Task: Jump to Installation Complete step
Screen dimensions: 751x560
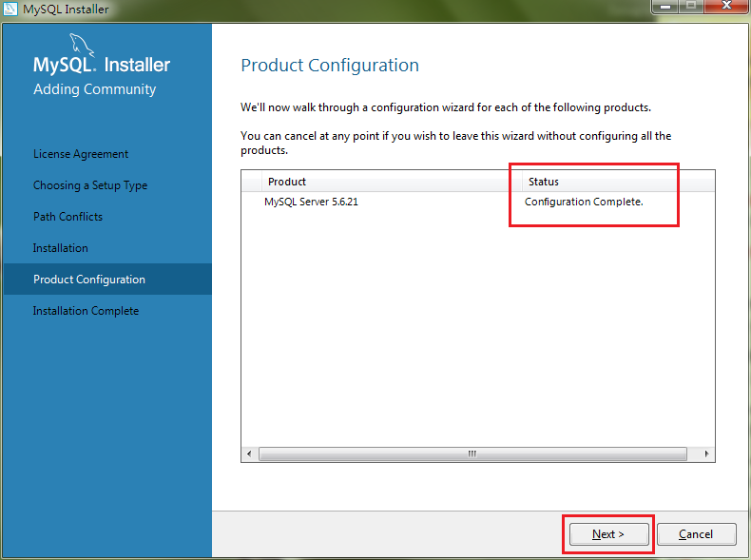Action: (x=86, y=311)
